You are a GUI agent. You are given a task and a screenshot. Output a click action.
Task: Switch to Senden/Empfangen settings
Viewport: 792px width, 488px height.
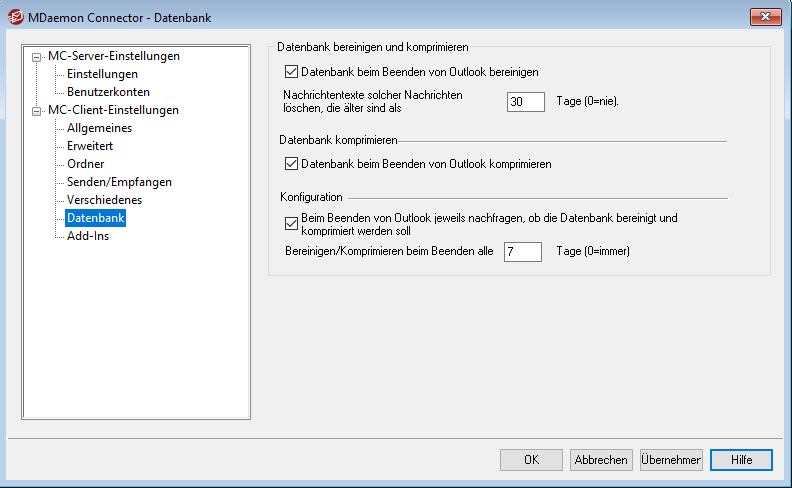(x=119, y=182)
